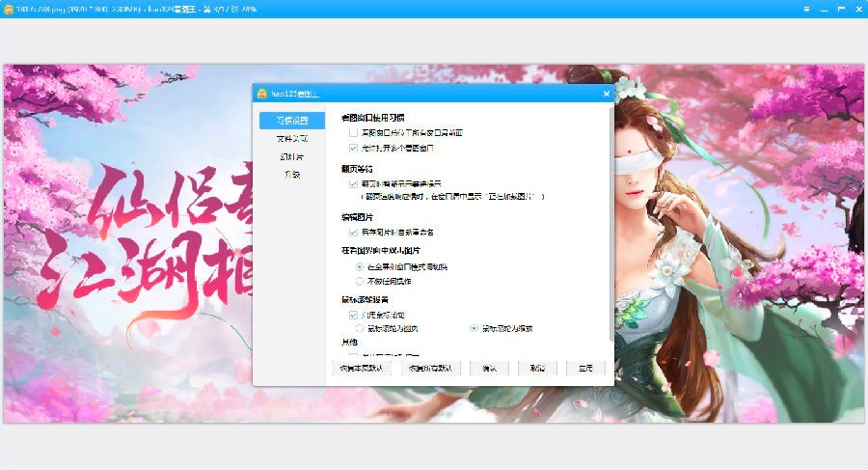
Task: Toggle the wait prompt on page turn
Action: coord(353,183)
